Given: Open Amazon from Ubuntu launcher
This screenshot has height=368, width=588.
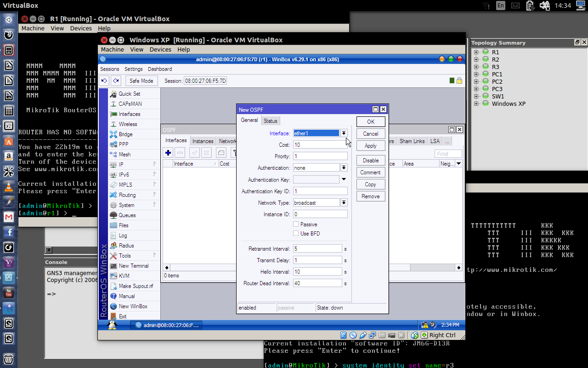Looking at the screenshot, I should pos(8,156).
